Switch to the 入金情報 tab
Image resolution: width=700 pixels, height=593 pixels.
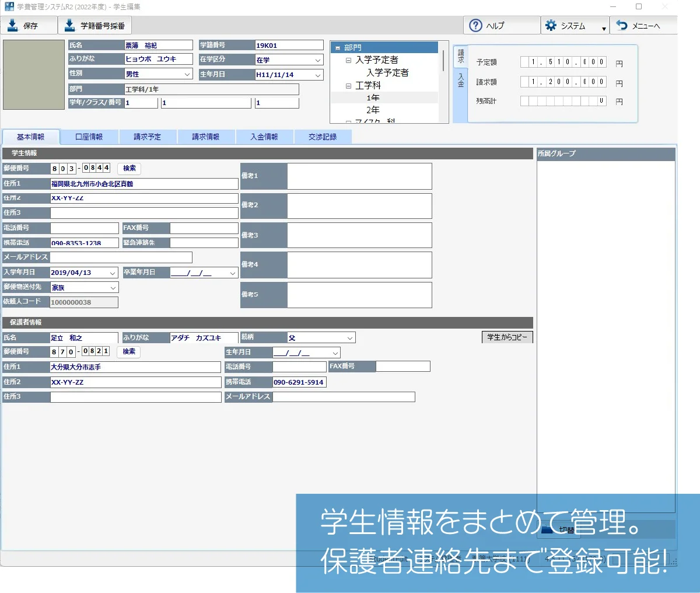264,137
